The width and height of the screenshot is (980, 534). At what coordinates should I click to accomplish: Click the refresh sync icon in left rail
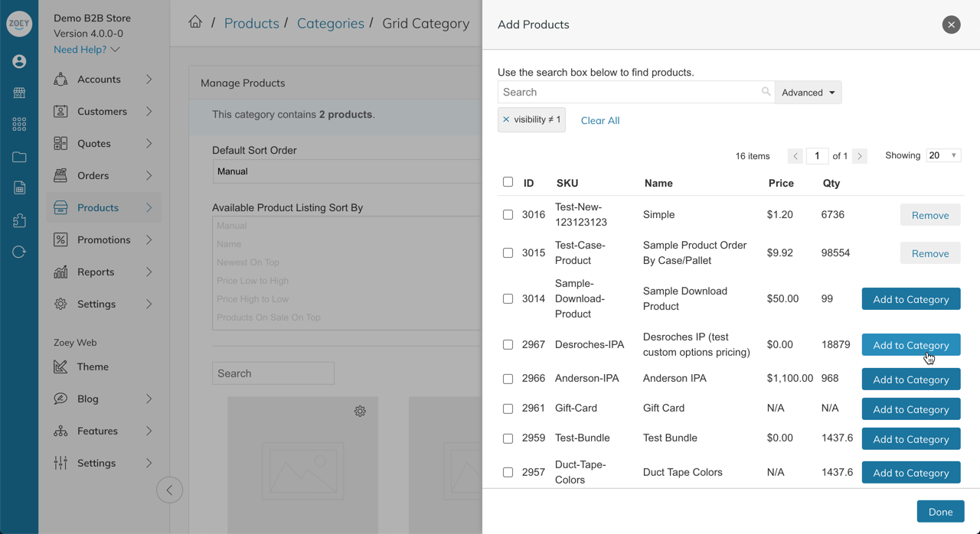19,252
